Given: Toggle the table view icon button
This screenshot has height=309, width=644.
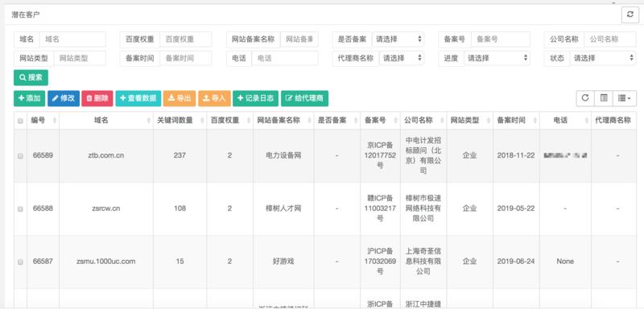Looking at the screenshot, I should 604,98.
